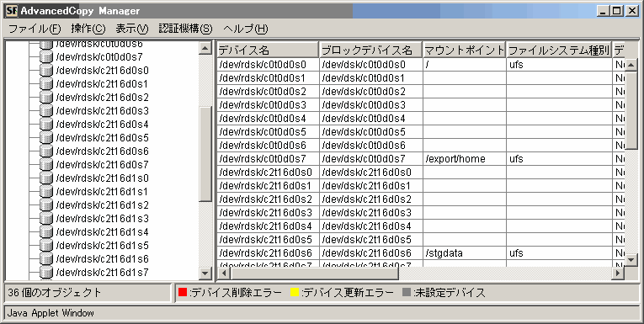
Task: Select table cell /dev/rdsk/c0t0d0s0
Action: point(269,65)
